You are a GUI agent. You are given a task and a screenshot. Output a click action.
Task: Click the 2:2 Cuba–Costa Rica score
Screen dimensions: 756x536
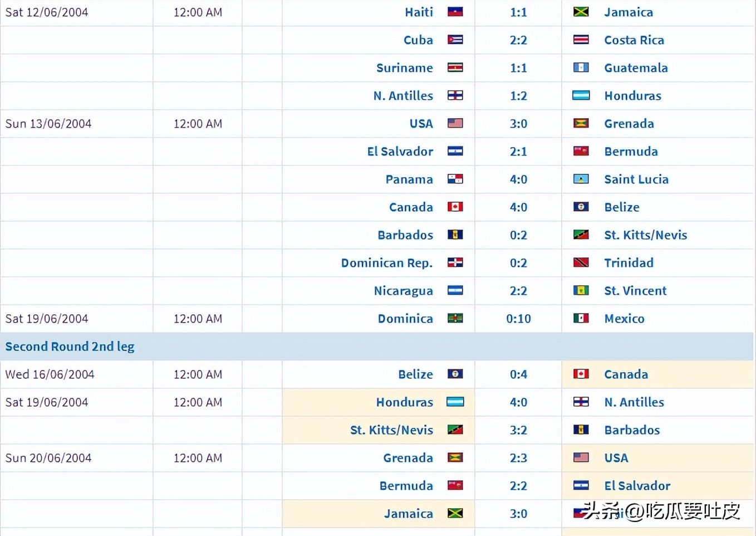[x=518, y=40]
